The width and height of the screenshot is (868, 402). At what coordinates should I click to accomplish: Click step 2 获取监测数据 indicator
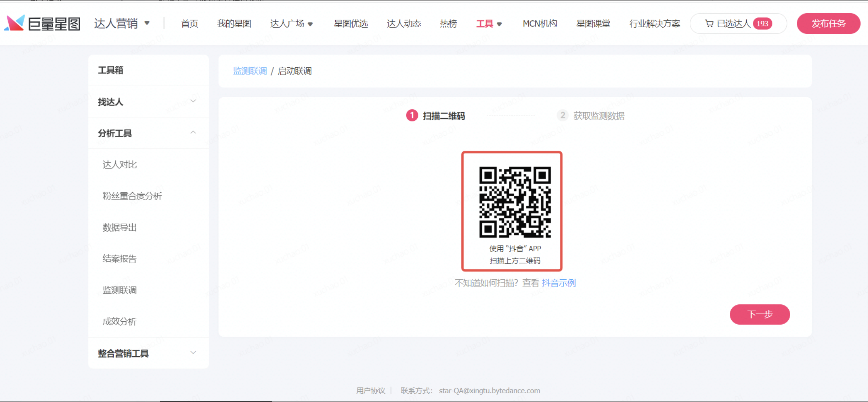pos(590,116)
